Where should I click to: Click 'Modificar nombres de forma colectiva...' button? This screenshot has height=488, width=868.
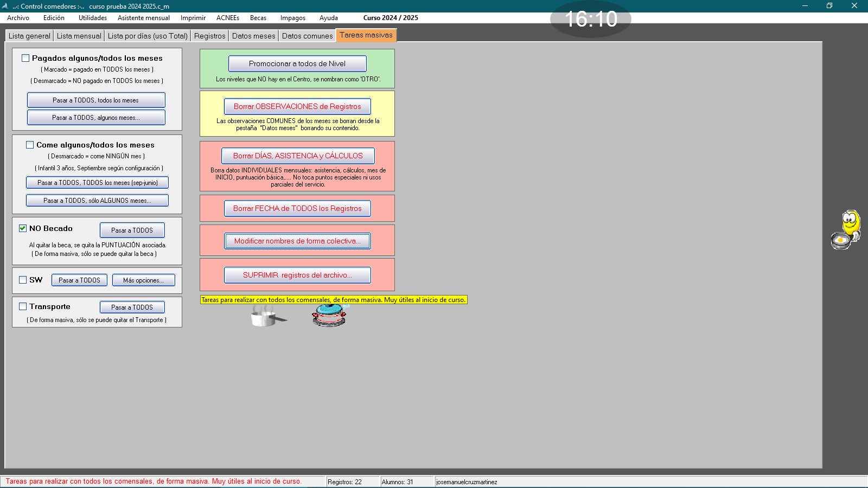297,241
